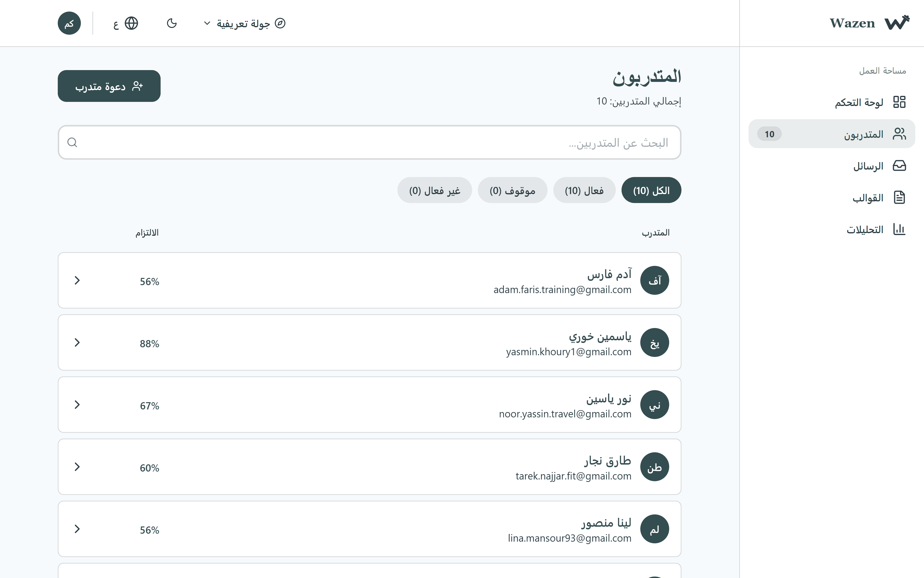Click the compass icon beside جولة تعريفية
The width and height of the screenshot is (924, 578).
tap(280, 23)
